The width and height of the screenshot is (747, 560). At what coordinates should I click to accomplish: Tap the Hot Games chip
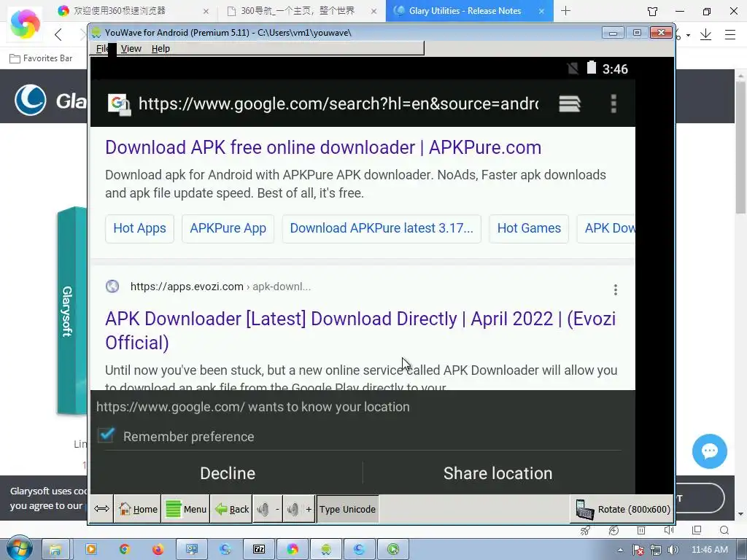(x=529, y=228)
